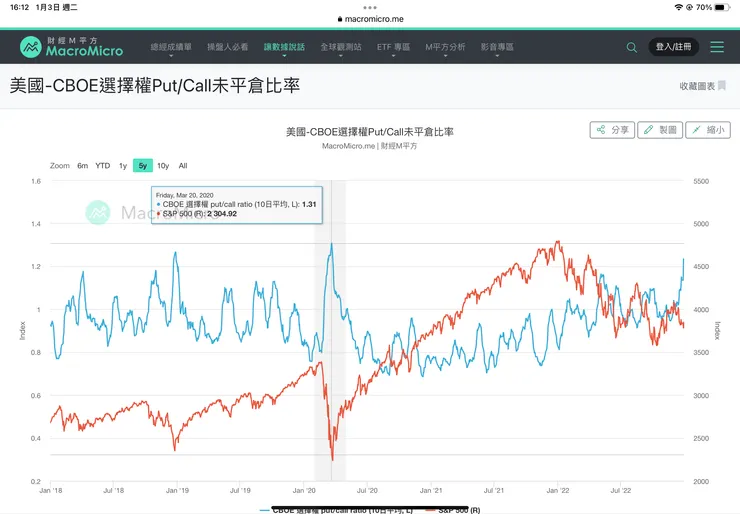Expand the M平方分析 menu
Screen dimensions: 740x514
pos(445,47)
